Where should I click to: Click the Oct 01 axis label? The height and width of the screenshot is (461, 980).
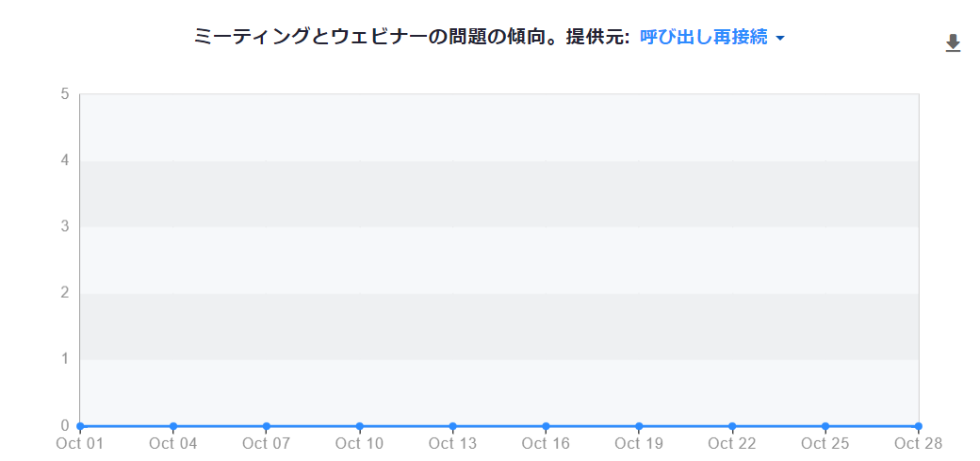pos(80,443)
